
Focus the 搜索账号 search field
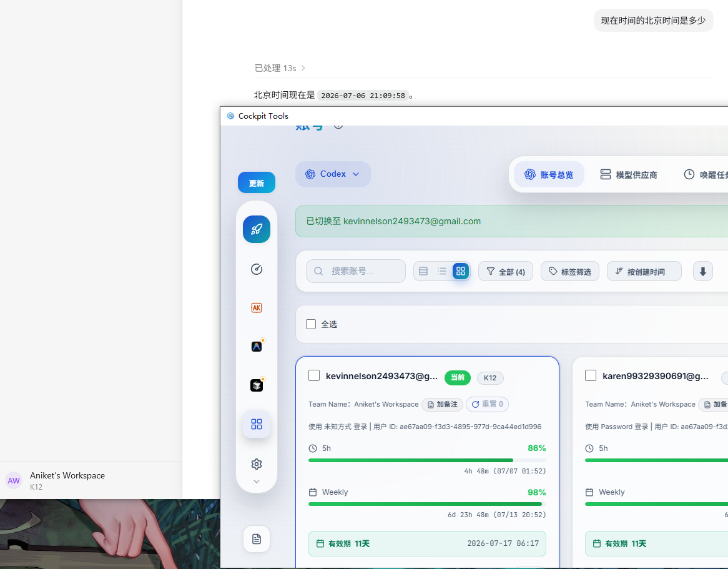(356, 271)
